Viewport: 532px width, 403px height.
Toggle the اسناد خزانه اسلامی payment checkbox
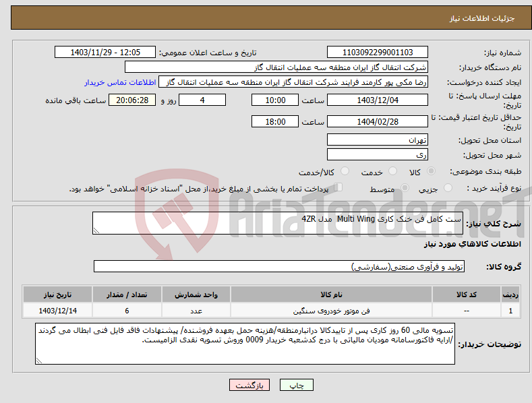point(338,187)
